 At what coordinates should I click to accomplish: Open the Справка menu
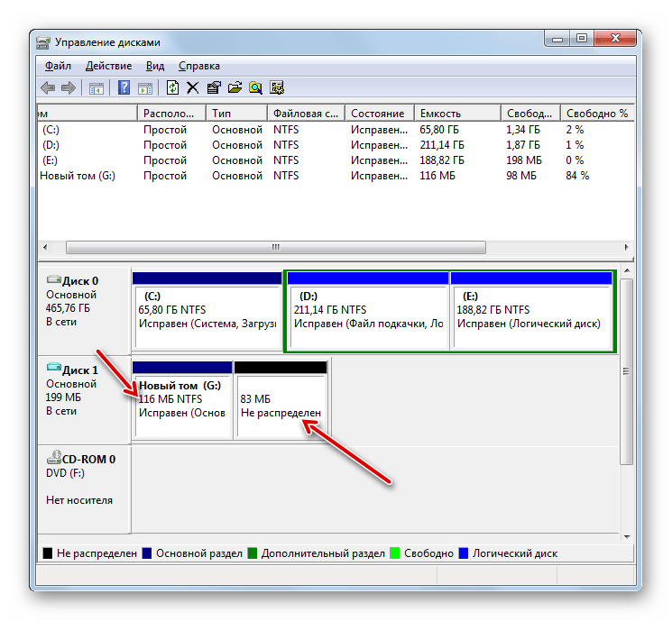tap(198, 66)
